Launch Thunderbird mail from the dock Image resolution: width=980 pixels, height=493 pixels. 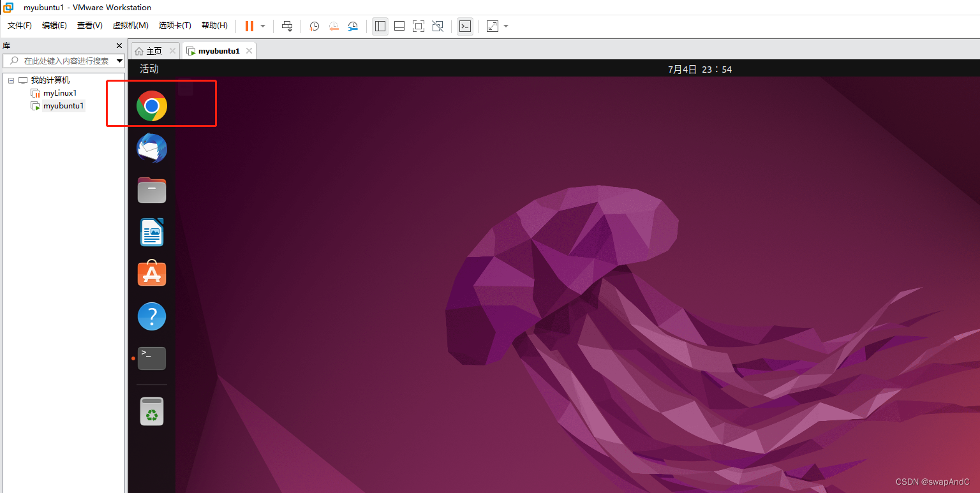[x=151, y=148]
